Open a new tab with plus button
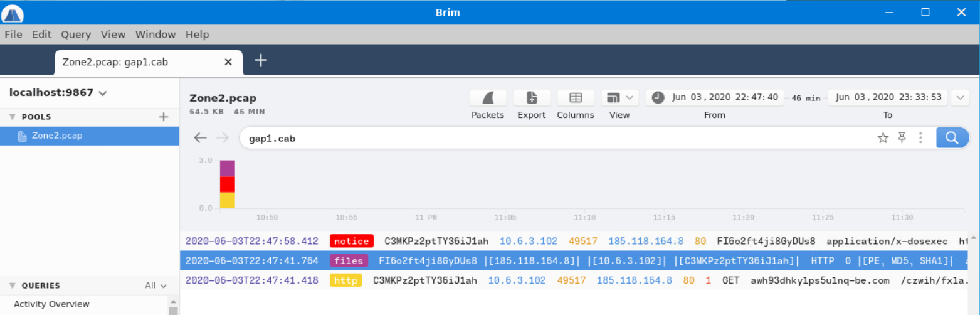Viewport: 980px width, 315px height. pos(261,60)
